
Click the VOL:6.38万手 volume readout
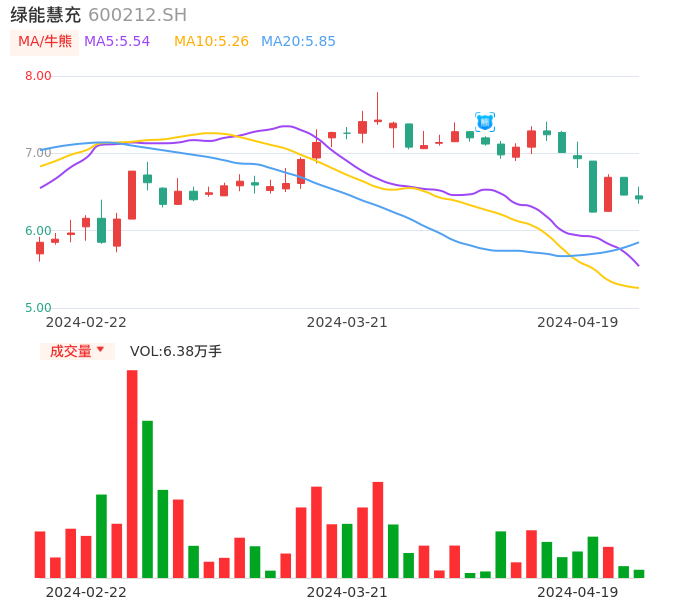176,351
